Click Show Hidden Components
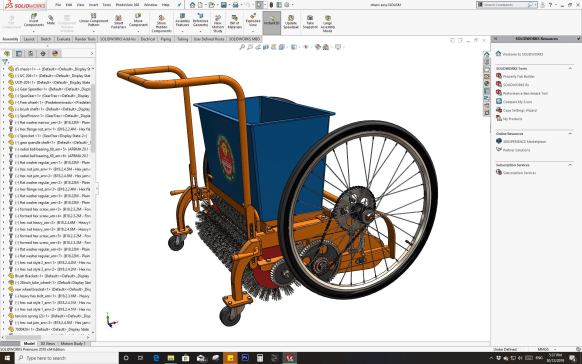Screen dimensions: 582x364 (161, 24)
